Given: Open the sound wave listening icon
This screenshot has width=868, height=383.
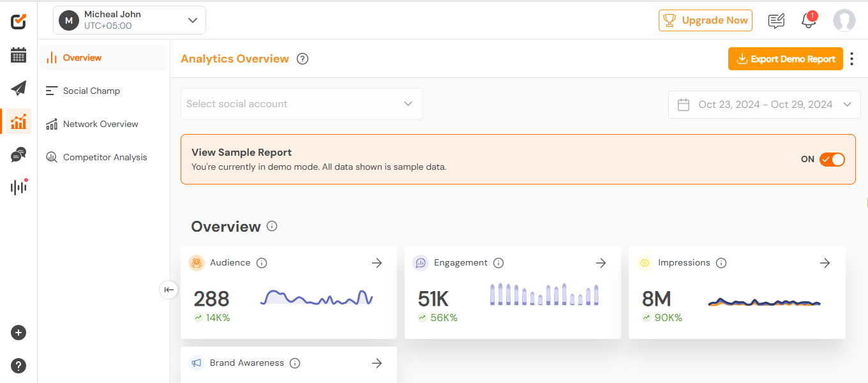Looking at the screenshot, I should coord(19,187).
